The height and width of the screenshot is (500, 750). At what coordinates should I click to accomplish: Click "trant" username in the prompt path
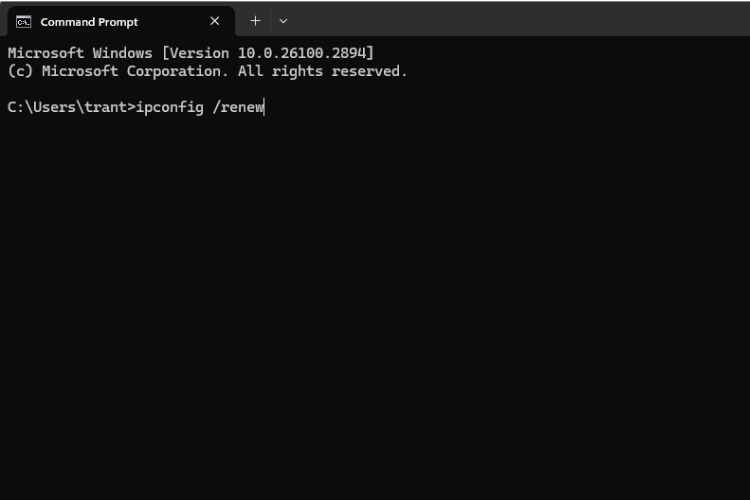point(106,107)
